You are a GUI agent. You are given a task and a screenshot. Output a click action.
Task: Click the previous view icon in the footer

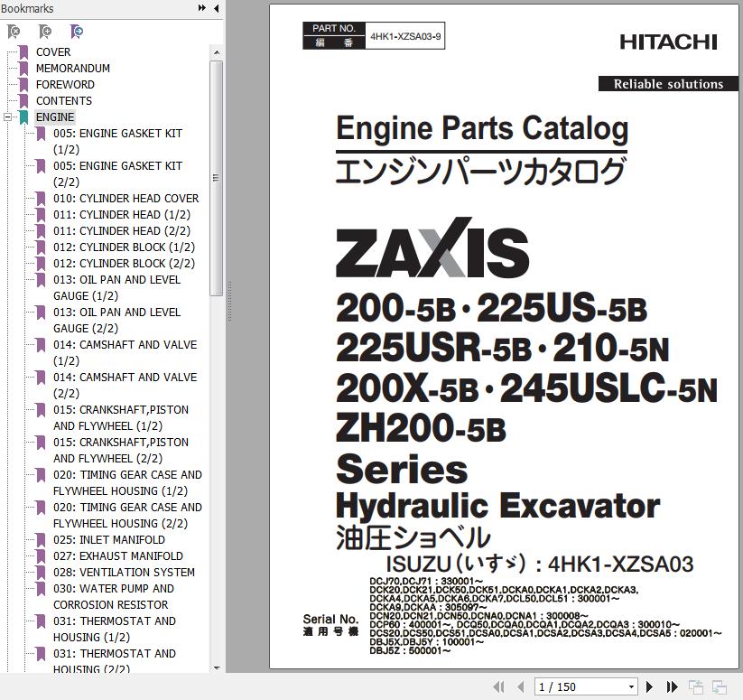pyautogui.click(x=696, y=686)
